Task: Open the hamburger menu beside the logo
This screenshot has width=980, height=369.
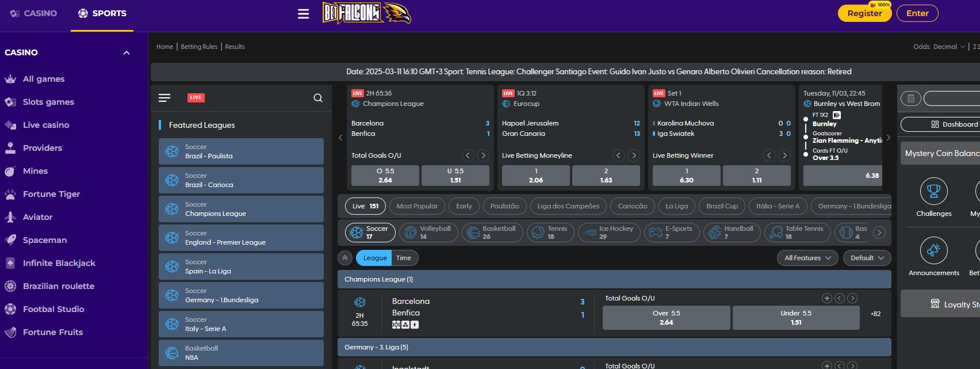Action: pyautogui.click(x=304, y=14)
